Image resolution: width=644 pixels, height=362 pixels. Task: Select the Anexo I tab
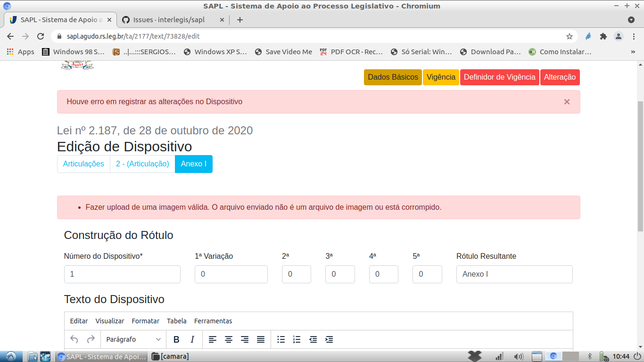(x=194, y=164)
